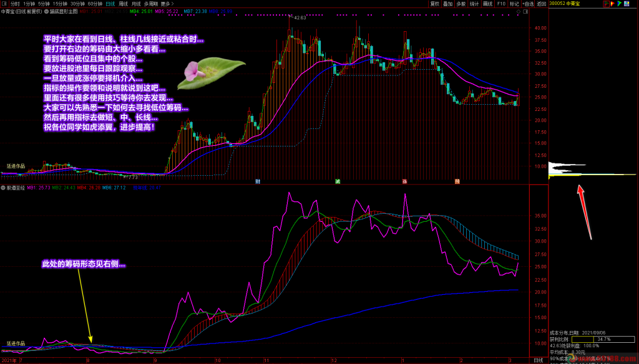Viewport: 639px width, 364px height.
Task: Select the 1分钟 period
Action: (29, 4)
